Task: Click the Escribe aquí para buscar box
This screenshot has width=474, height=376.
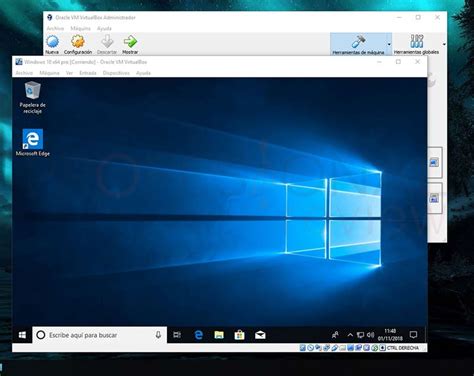Action: pos(100,335)
